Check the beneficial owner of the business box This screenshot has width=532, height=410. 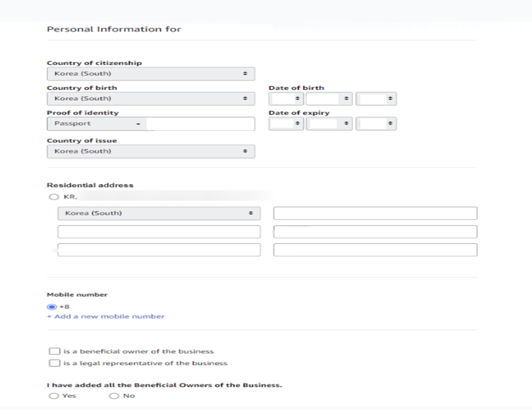pyautogui.click(x=54, y=351)
